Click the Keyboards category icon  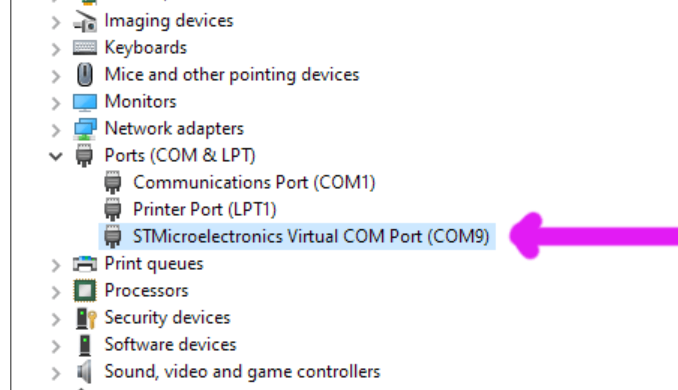click(x=85, y=48)
